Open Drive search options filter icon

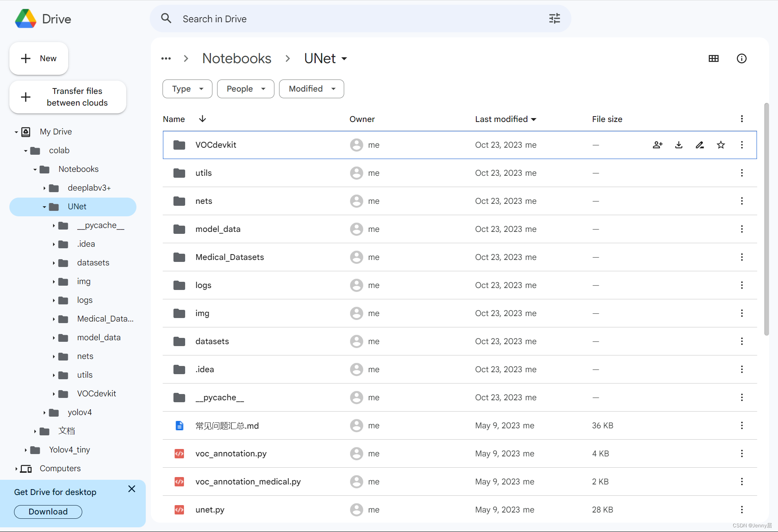[x=555, y=18]
